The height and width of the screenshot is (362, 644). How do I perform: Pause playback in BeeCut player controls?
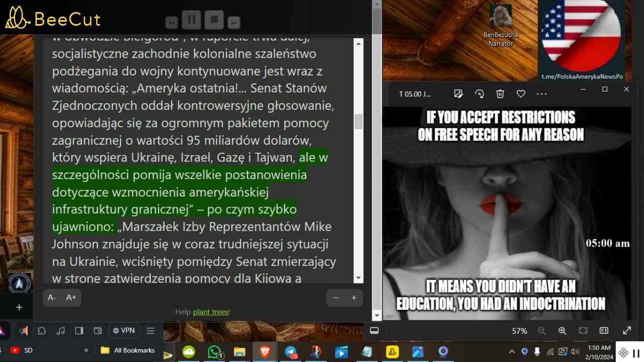point(192,20)
